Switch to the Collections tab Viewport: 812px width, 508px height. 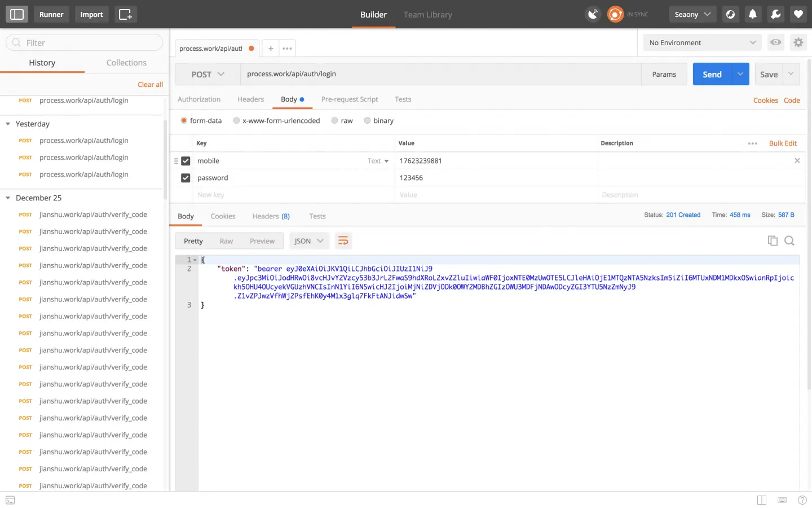click(126, 63)
